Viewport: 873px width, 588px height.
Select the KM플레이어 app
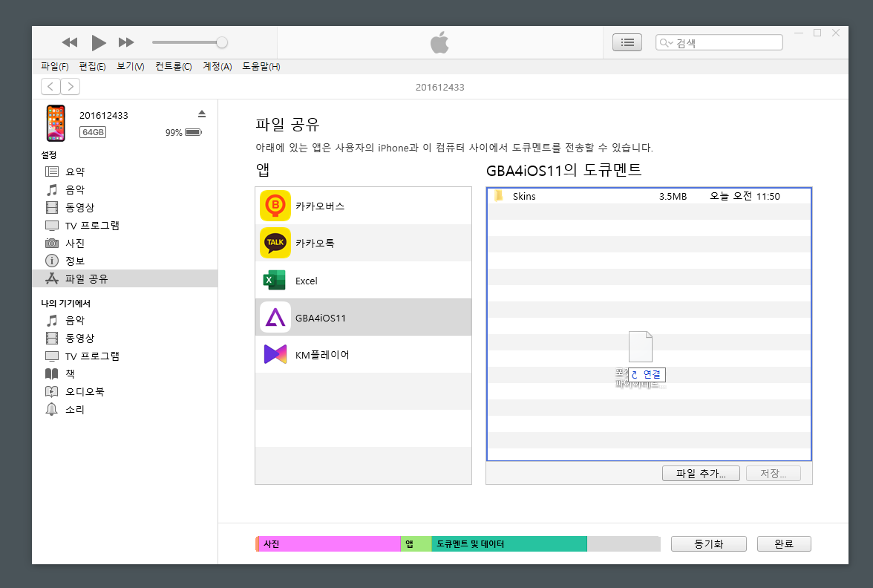(363, 354)
